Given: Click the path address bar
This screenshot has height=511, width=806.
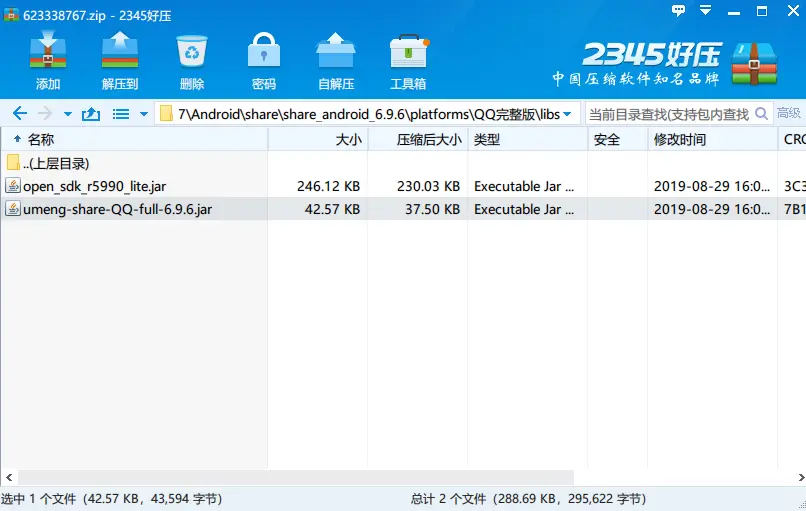Looking at the screenshot, I should tap(368, 114).
